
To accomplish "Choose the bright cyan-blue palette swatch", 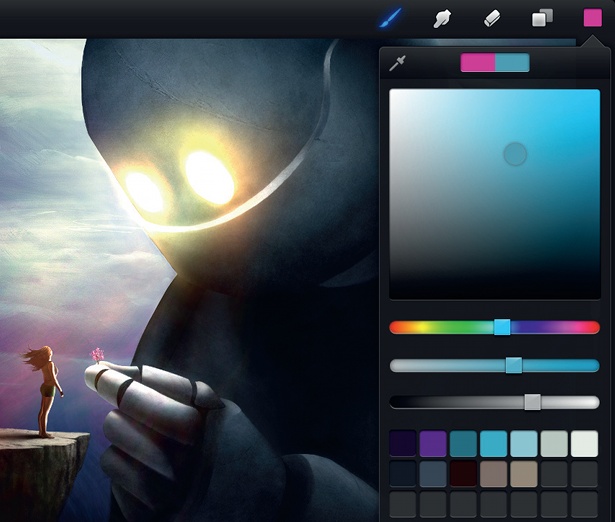I will (x=494, y=444).
